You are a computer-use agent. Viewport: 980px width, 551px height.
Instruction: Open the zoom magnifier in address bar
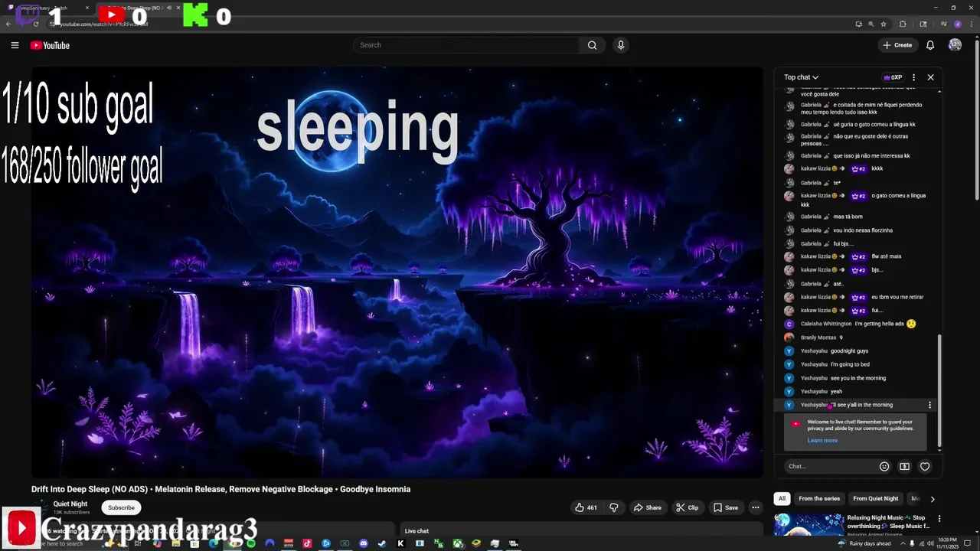(871, 24)
